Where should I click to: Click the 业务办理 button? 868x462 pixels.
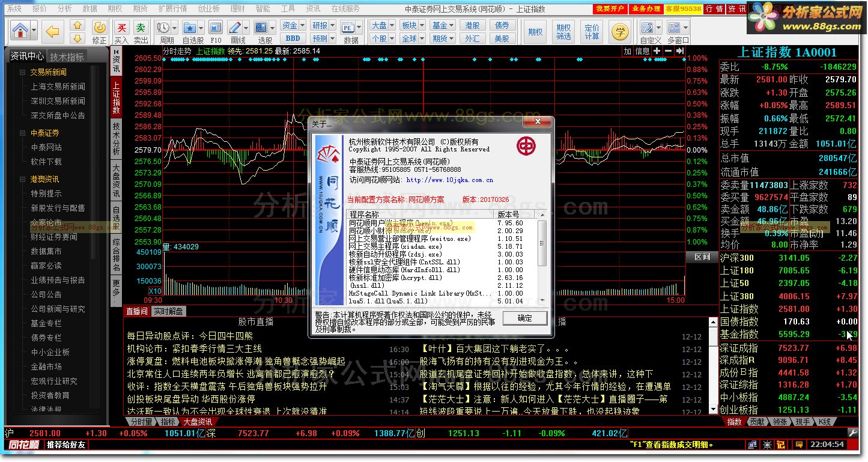tap(646, 9)
